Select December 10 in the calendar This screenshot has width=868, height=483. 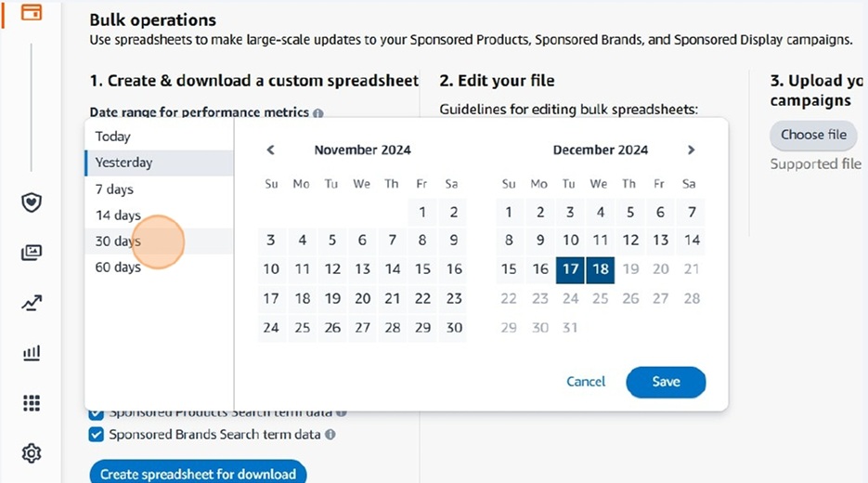tap(571, 241)
